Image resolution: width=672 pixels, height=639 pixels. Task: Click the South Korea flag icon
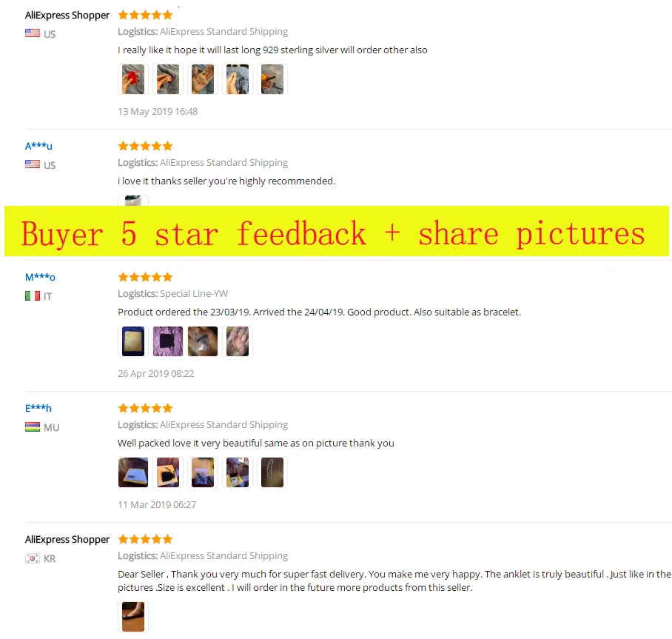[33, 558]
